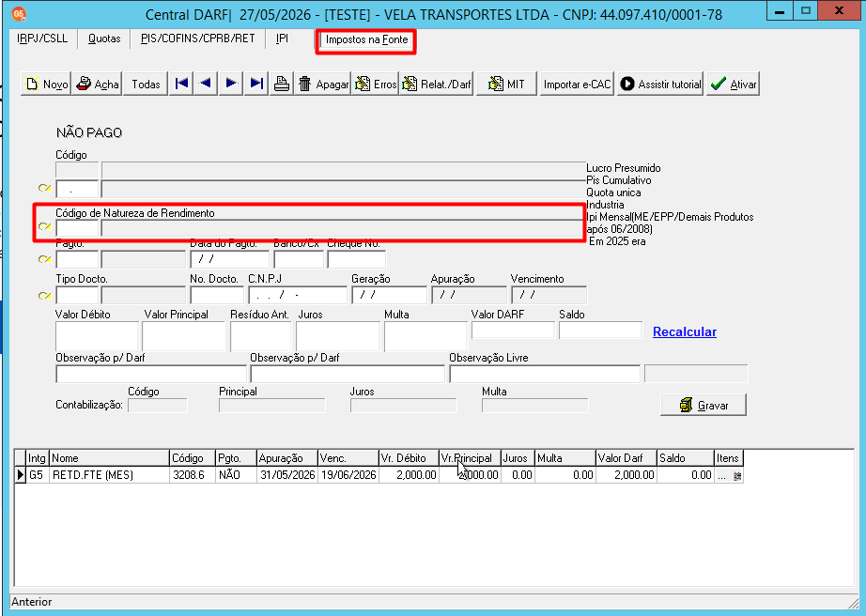Switch to the PIS/COFINS/CPRB/RET tab

(x=198, y=38)
